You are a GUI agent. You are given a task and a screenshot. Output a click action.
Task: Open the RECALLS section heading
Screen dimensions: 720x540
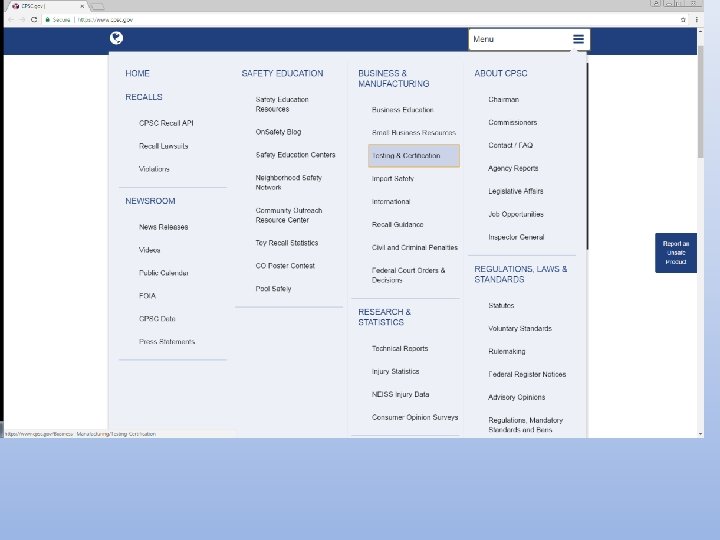(x=144, y=97)
